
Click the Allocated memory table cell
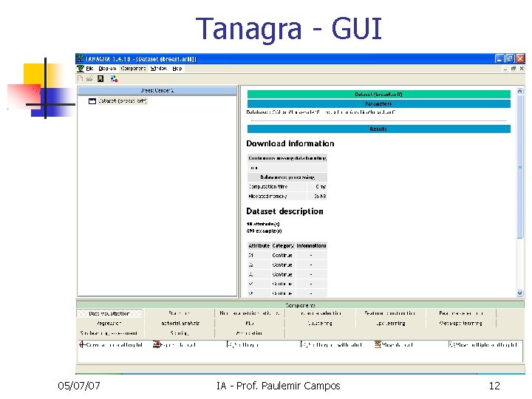[277, 196]
